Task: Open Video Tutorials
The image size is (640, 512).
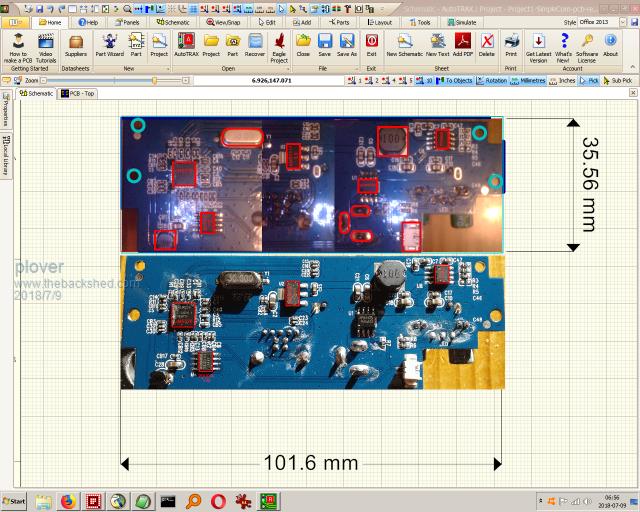Action: pyautogui.click(x=46, y=44)
